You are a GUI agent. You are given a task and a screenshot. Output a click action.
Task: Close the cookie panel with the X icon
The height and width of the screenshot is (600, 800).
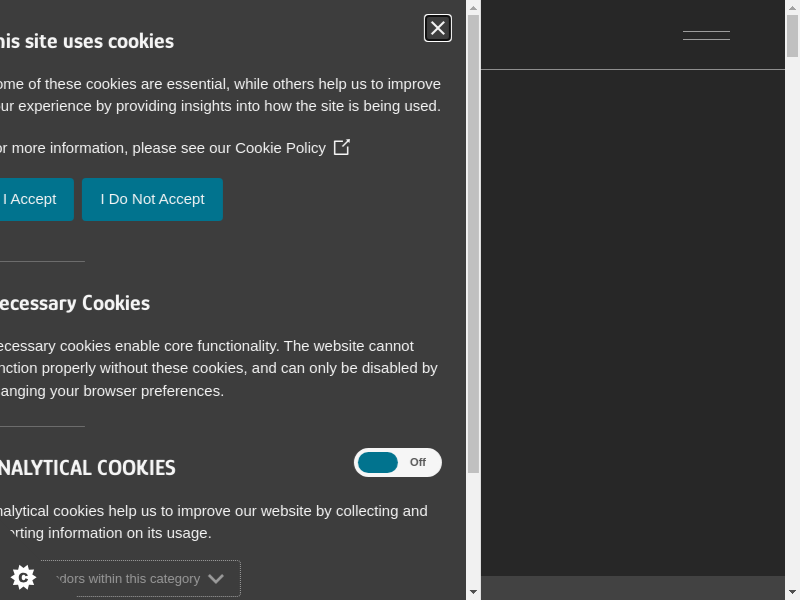pyautogui.click(x=438, y=28)
